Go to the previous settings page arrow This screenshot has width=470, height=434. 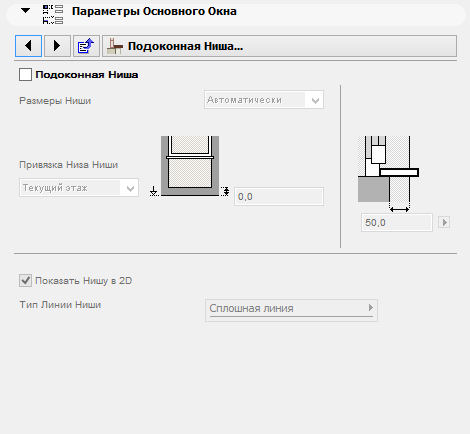[28, 46]
